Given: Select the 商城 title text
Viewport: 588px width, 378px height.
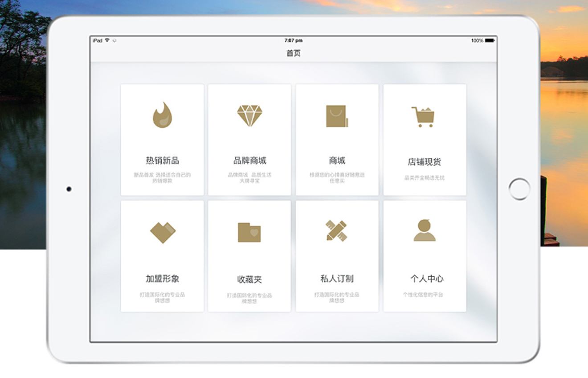Looking at the screenshot, I should pos(337,160).
